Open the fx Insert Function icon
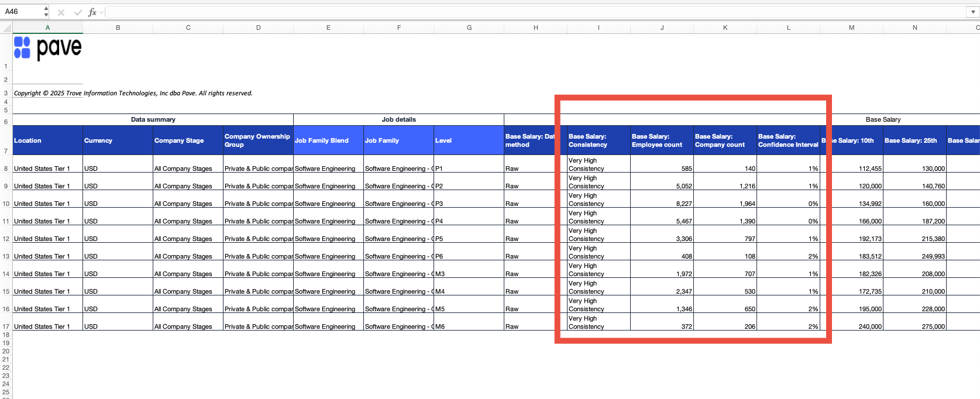This screenshot has width=980, height=399. (92, 12)
